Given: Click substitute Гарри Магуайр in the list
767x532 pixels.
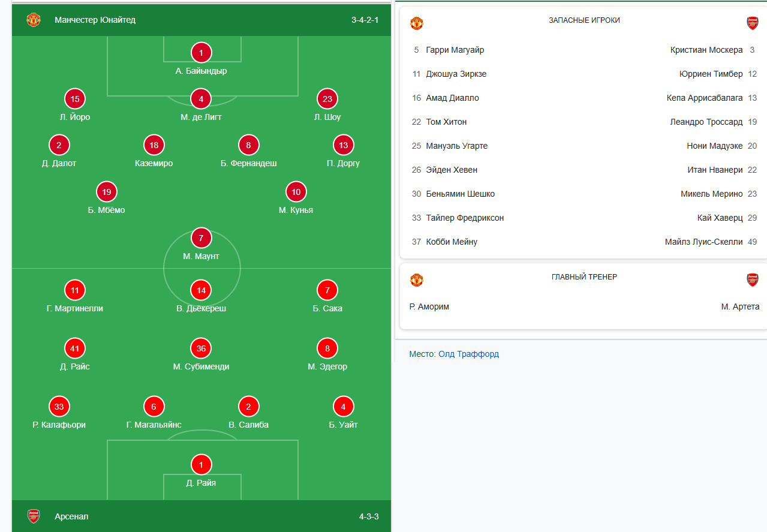Looking at the screenshot, I should 455,50.
